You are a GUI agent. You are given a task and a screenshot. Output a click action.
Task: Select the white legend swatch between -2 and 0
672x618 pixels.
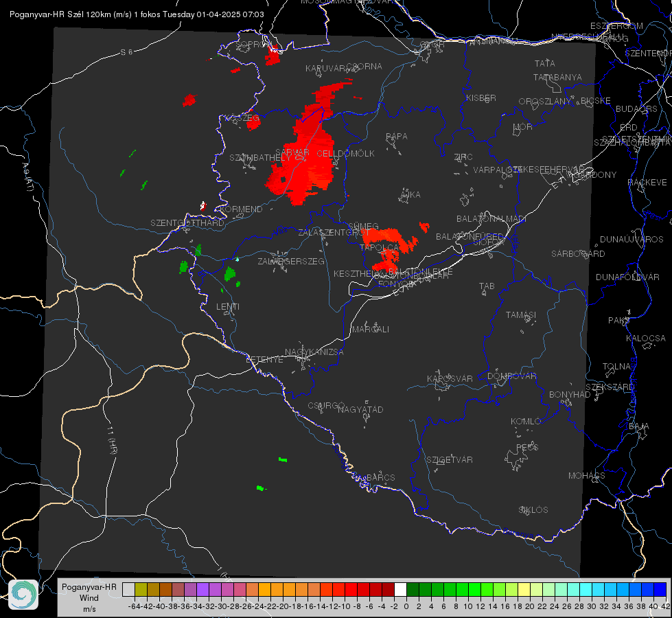400,589
